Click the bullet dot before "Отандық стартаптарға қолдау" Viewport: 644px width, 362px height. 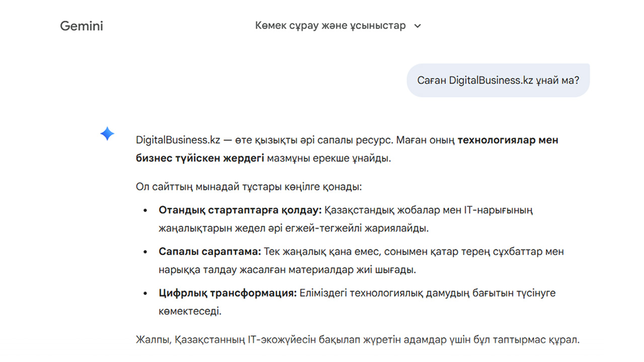[x=146, y=210]
